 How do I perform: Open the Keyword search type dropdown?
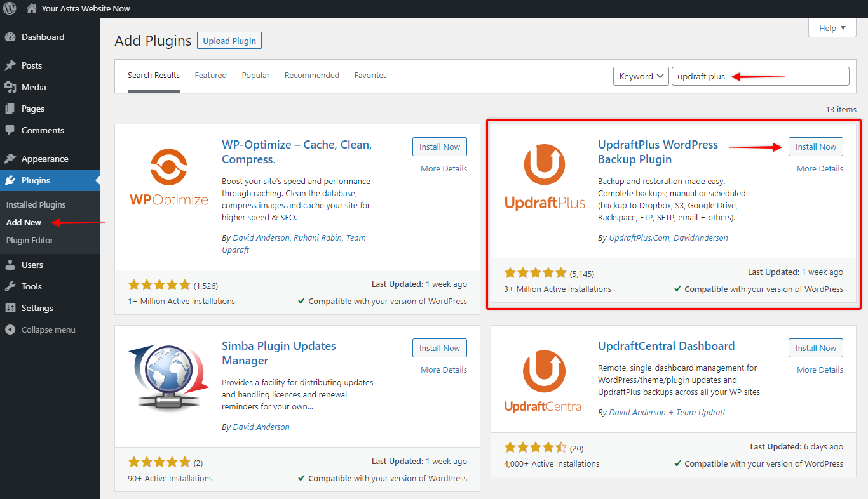641,76
